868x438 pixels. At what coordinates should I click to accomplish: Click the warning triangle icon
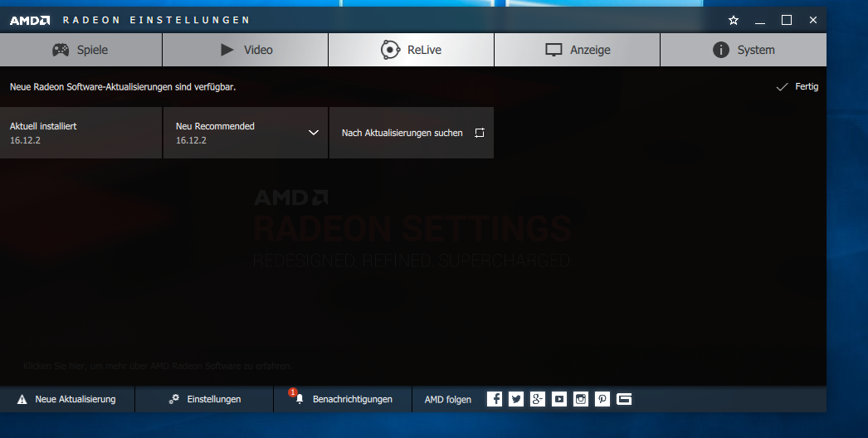pos(22,399)
